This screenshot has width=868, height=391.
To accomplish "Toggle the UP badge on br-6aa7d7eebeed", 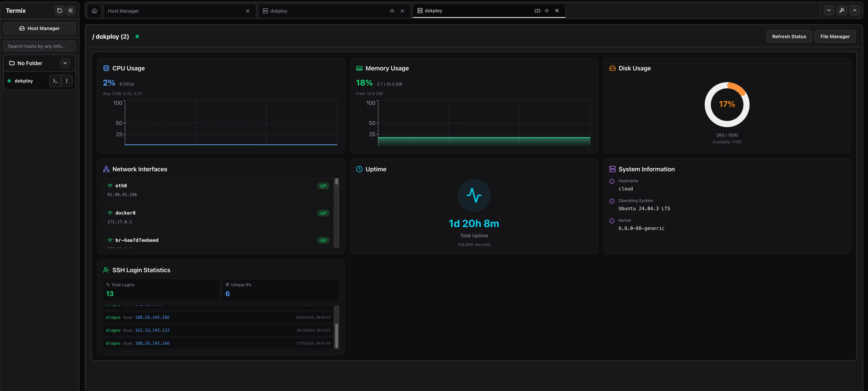I will point(322,240).
